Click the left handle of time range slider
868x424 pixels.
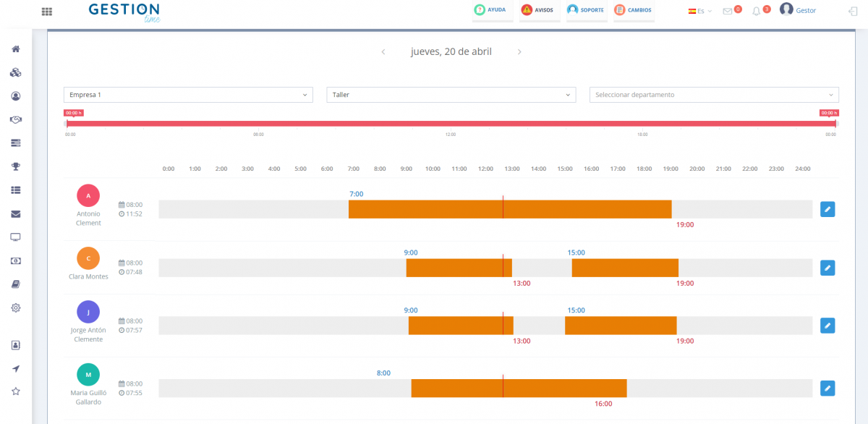click(x=67, y=124)
